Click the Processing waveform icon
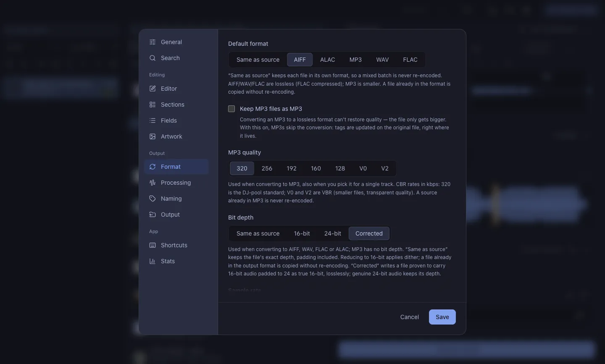 click(x=153, y=183)
